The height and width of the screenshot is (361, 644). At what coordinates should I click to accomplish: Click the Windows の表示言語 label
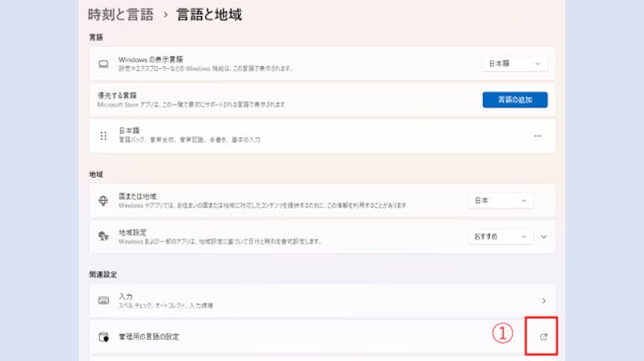coord(151,59)
